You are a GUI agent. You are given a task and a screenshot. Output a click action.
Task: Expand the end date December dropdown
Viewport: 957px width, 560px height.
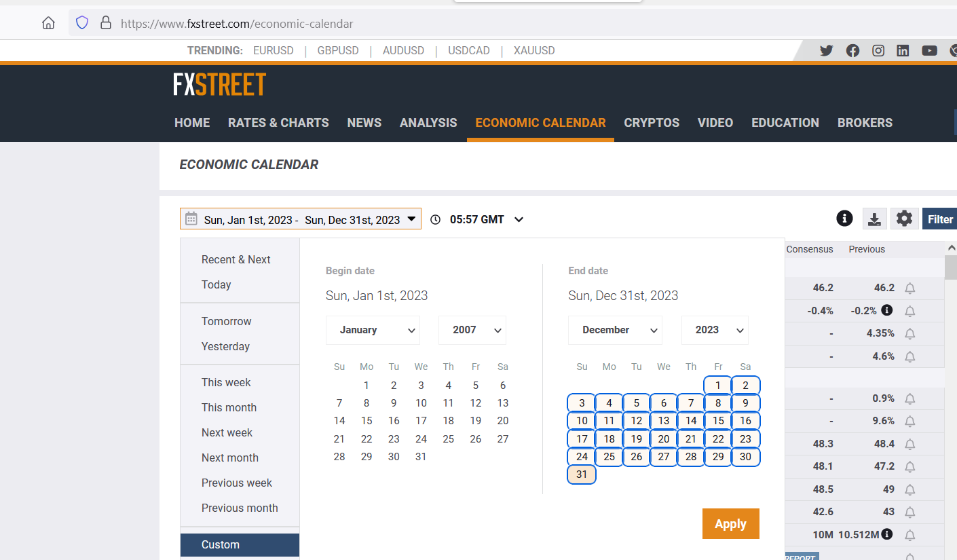[x=615, y=330]
